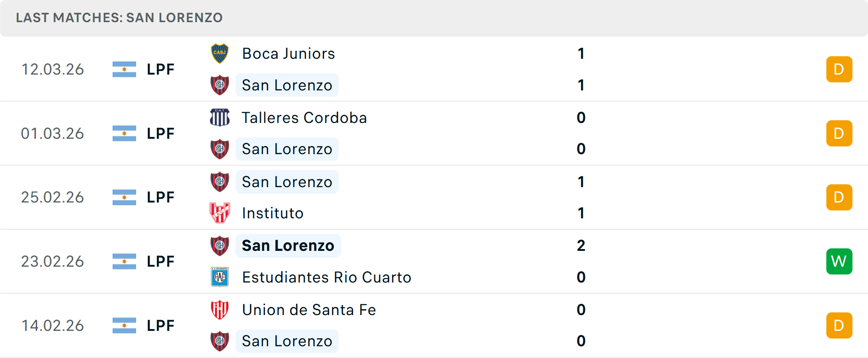868x358 pixels.
Task: Open Estudiantes Rio Cuarto team link
Action: 326,277
